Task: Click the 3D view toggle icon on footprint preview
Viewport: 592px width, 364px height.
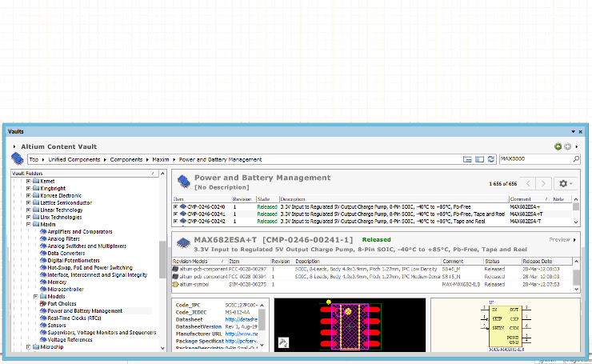Action: click(283, 342)
